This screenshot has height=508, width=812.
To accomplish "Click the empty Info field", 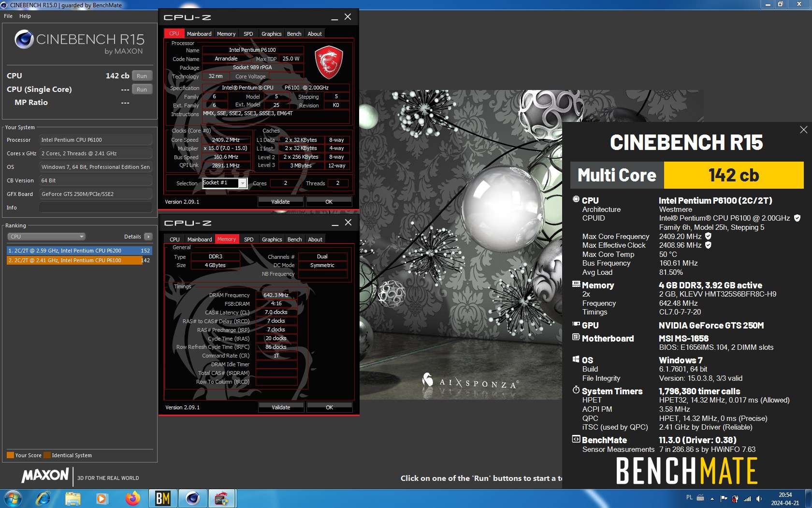I will (96, 208).
